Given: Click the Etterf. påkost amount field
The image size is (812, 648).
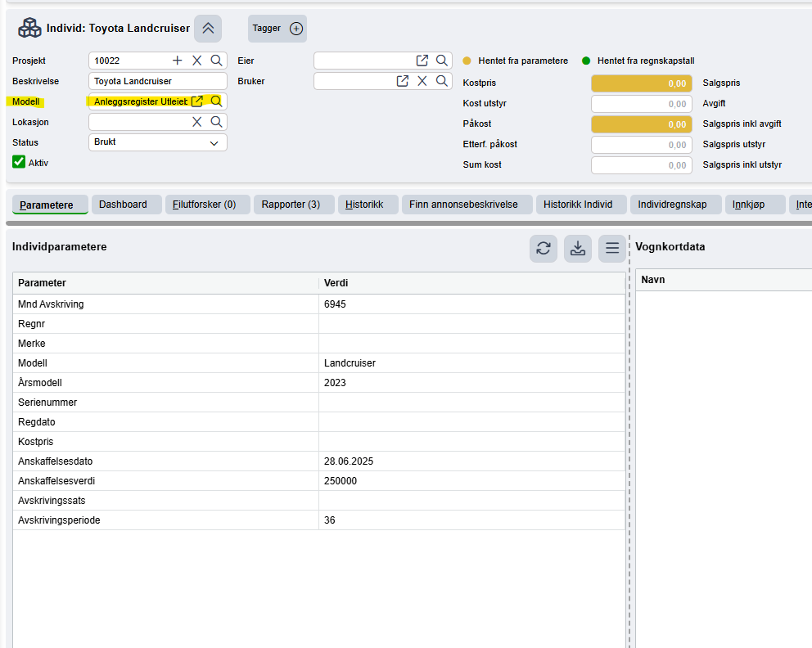Looking at the screenshot, I should 642,145.
